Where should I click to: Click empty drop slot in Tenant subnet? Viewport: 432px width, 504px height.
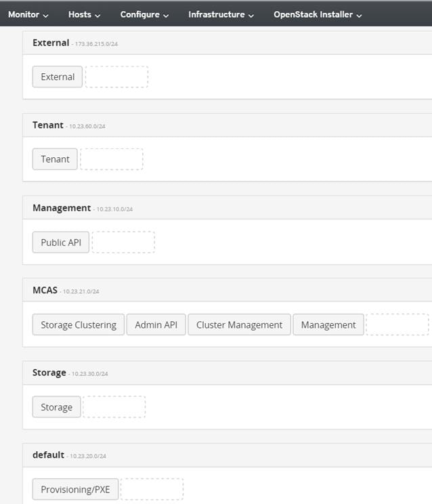point(112,159)
